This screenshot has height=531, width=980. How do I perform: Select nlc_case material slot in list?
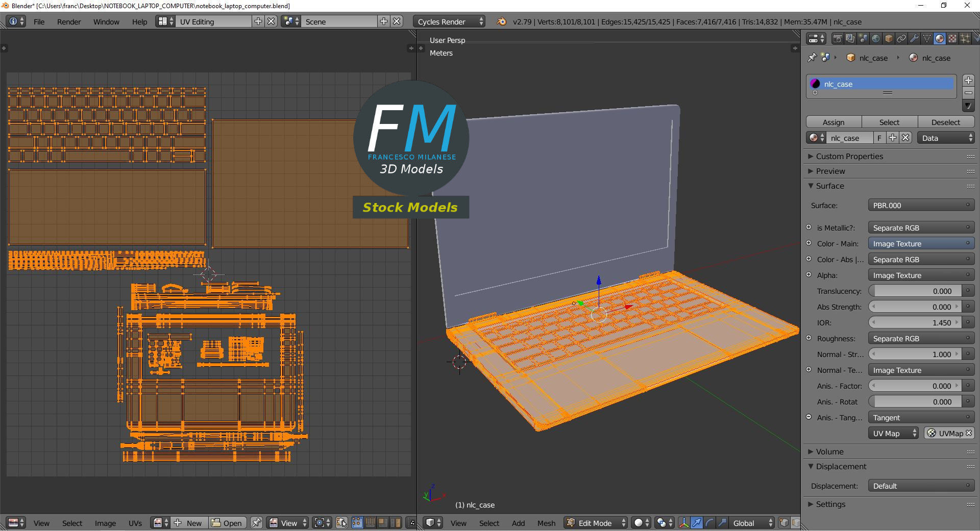[x=881, y=84]
